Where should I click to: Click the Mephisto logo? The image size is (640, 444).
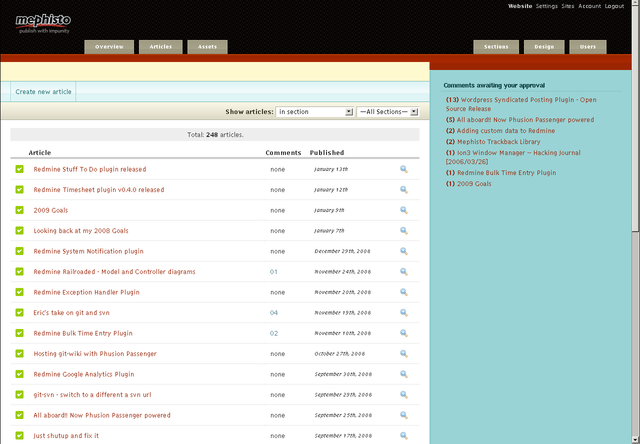pos(43,23)
